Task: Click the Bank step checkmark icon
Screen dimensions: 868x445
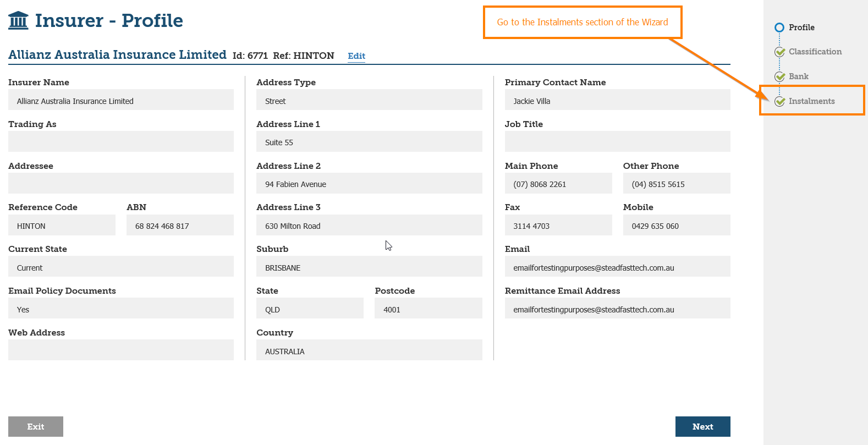Action: tap(779, 77)
